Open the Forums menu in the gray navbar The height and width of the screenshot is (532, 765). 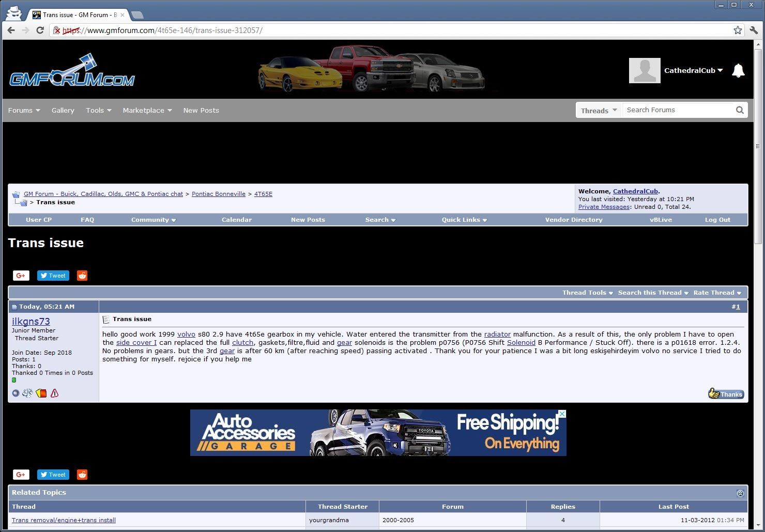click(24, 111)
